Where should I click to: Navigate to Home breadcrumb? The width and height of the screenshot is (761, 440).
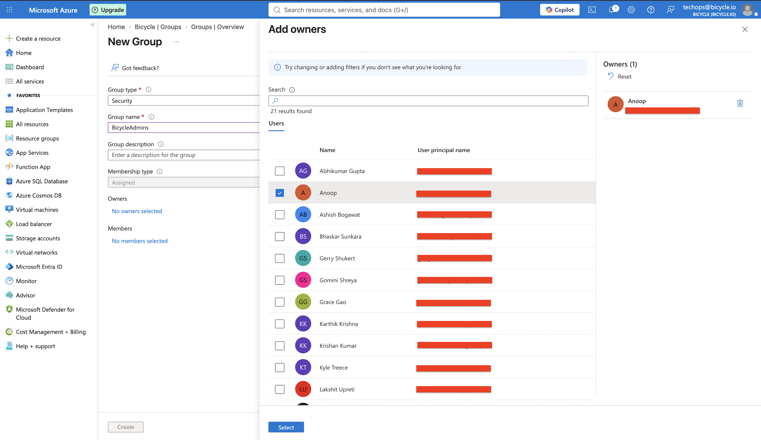point(116,27)
